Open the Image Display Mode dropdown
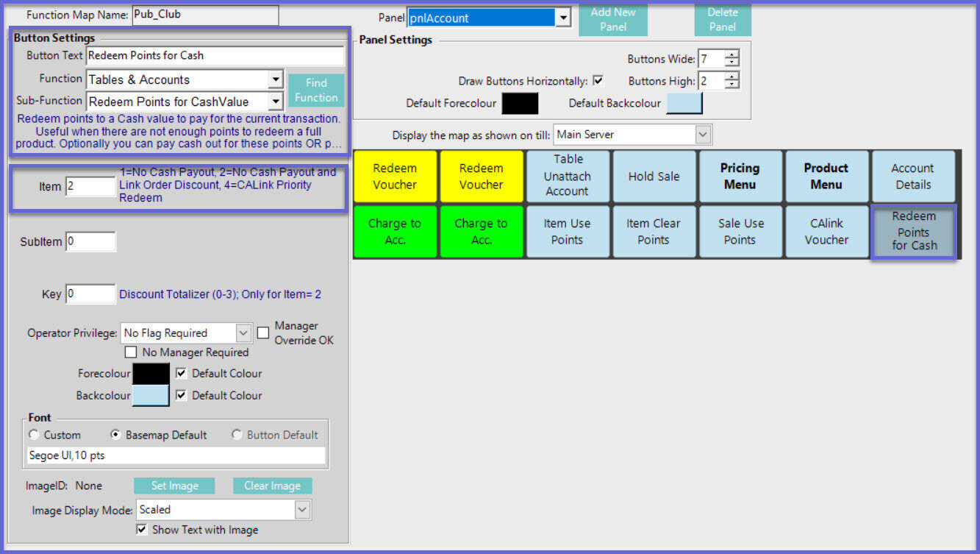This screenshot has width=980, height=554. click(x=302, y=509)
